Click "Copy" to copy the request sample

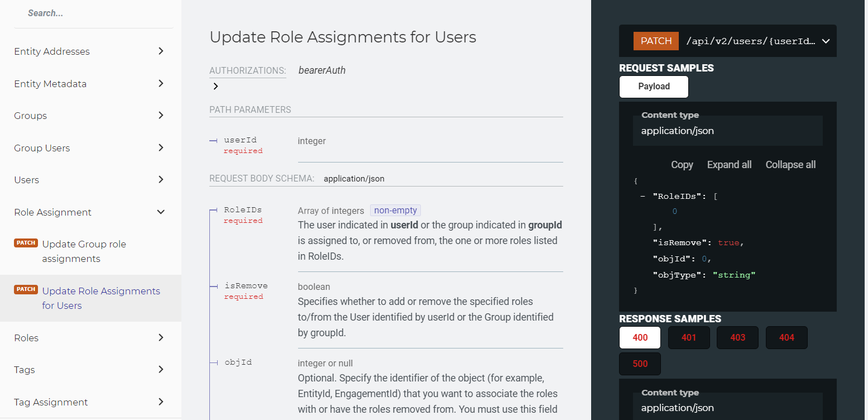pos(682,164)
